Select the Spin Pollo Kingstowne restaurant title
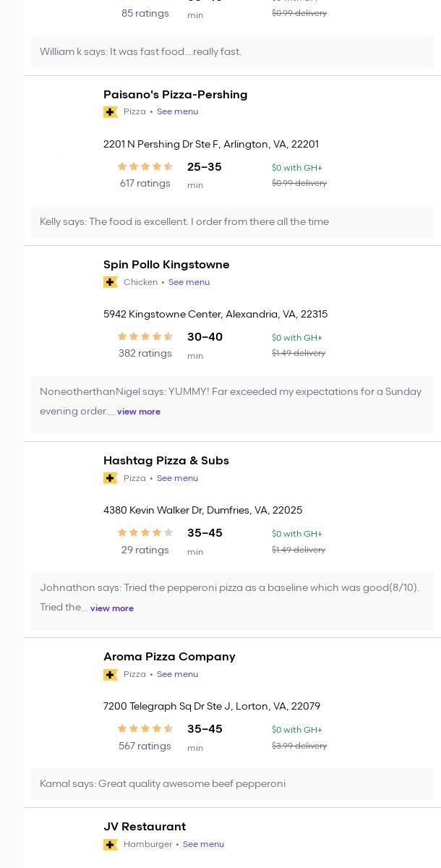441x868 pixels. (x=166, y=265)
